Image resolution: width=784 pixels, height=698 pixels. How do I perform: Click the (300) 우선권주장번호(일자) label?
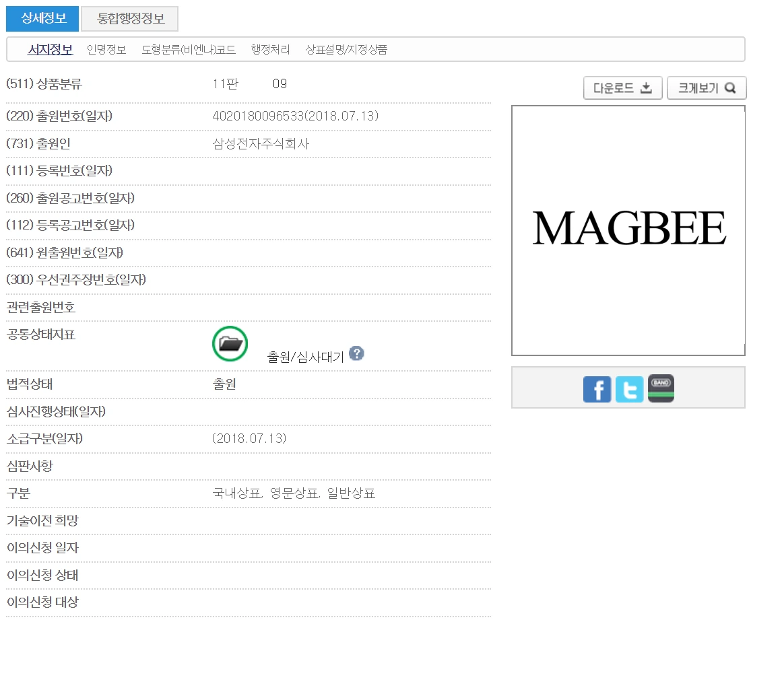[x=76, y=280]
